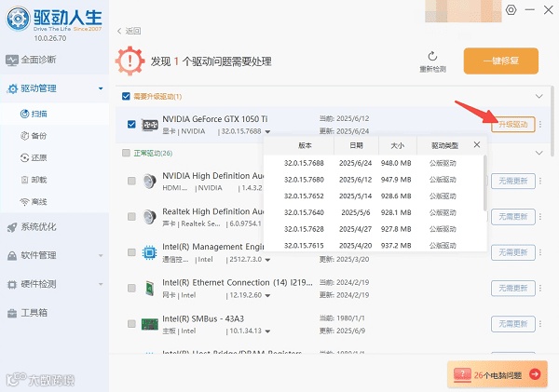Expand 硬件检测 arrow
The image size is (559, 392).
pyautogui.click(x=101, y=284)
